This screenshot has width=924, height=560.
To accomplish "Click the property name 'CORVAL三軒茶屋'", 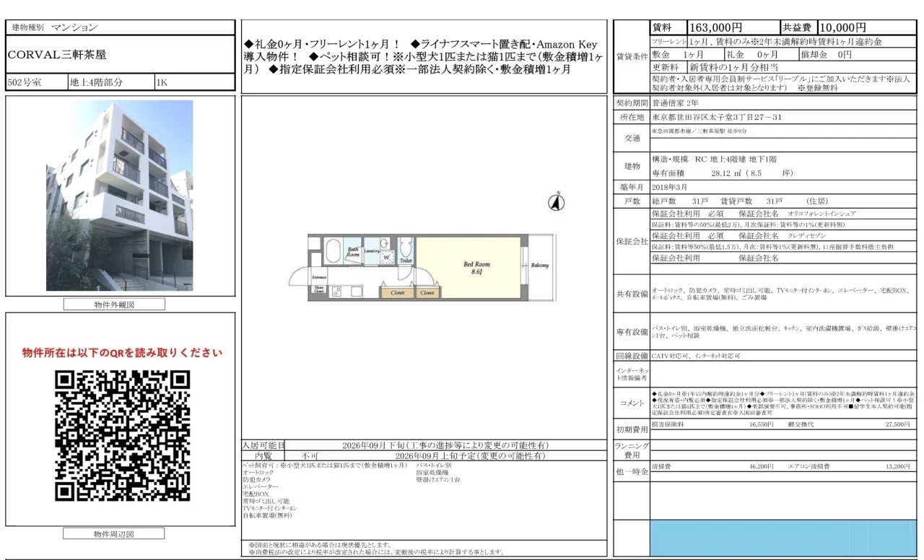I will click(x=56, y=54).
